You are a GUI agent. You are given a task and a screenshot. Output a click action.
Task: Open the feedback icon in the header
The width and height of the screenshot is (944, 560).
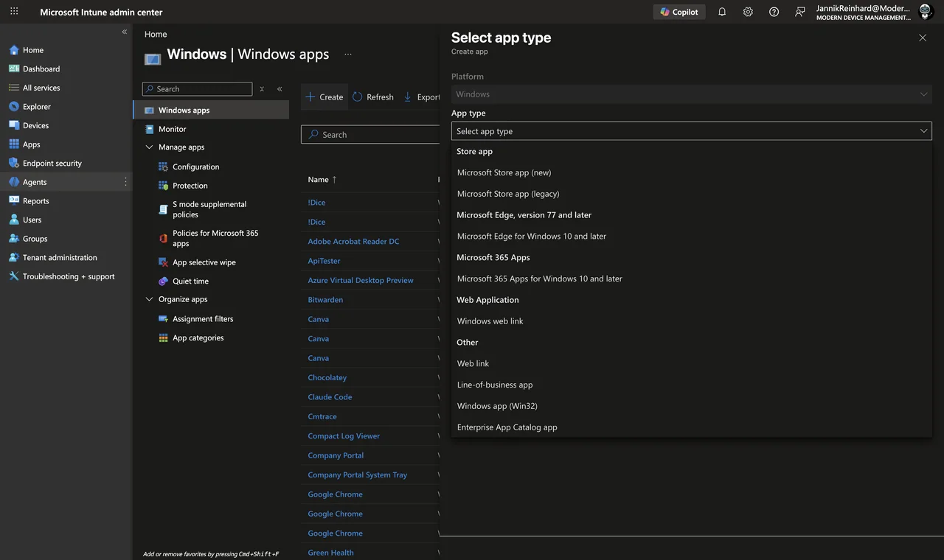coord(799,12)
